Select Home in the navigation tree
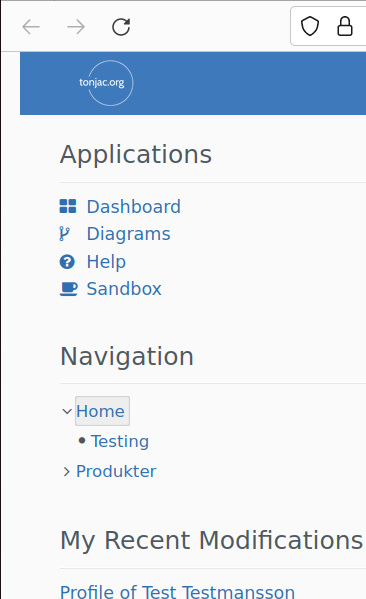This screenshot has width=366, height=599. point(102,411)
